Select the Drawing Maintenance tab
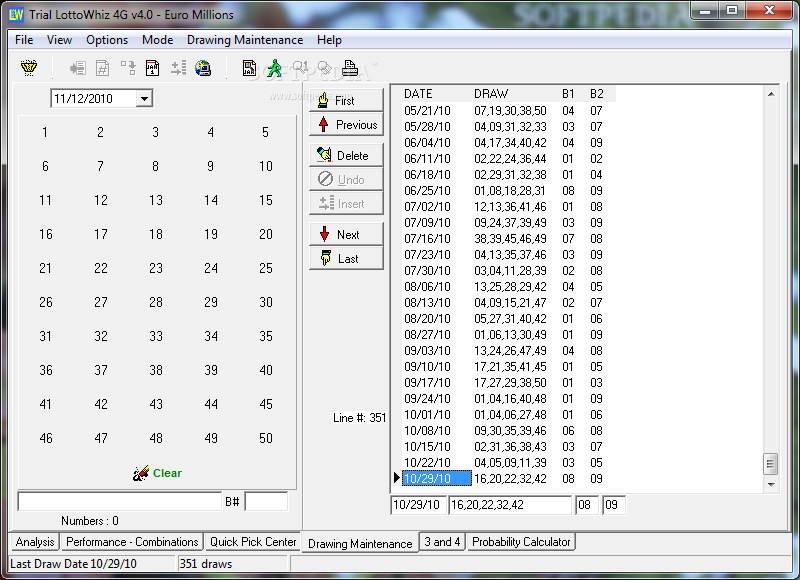This screenshot has height=580, width=800. pyautogui.click(x=360, y=543)
